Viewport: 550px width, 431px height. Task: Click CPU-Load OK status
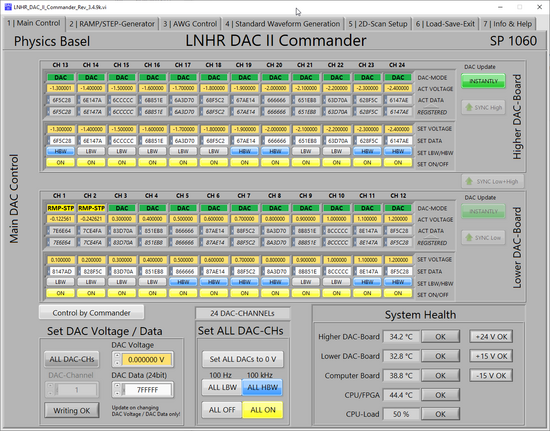coord(440,414)
